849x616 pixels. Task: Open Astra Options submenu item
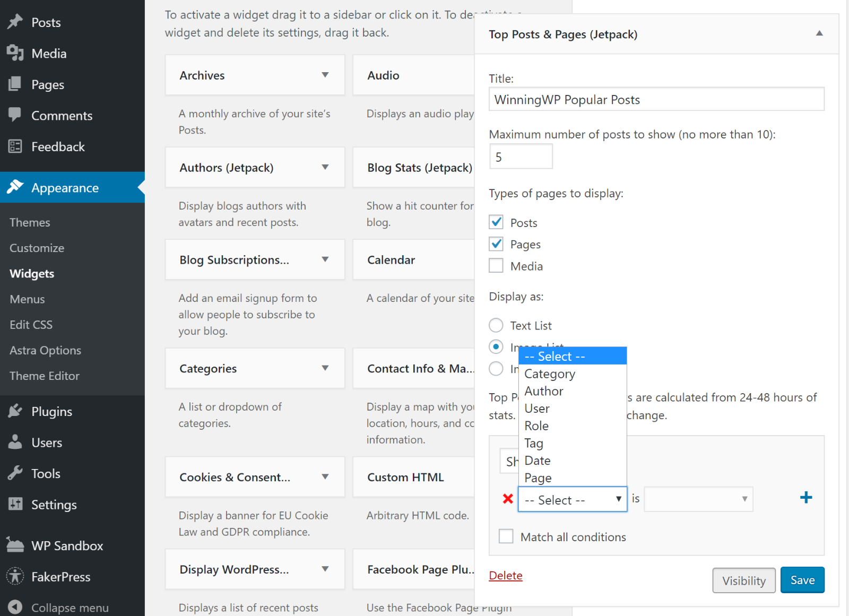point(45,350)
